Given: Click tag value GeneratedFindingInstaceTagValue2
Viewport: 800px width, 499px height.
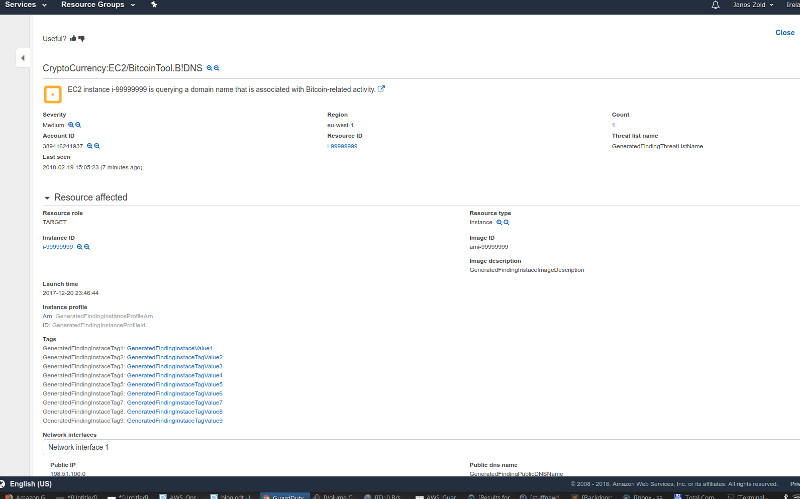Looking at the screenshot, I should click(174, 358).
